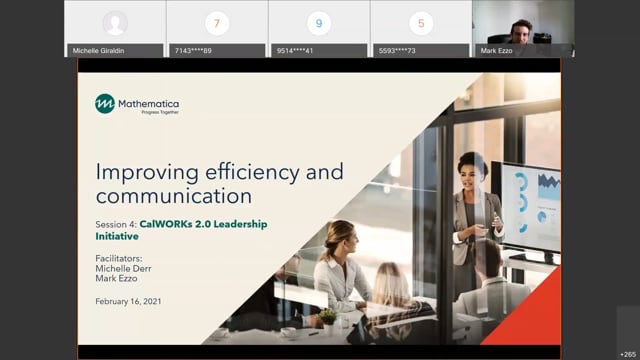Image resolution: width=640 pixels, height=360 pixels.
Task: Click the 'Facilitators:' heading on the slide
Action: (119, 258)
